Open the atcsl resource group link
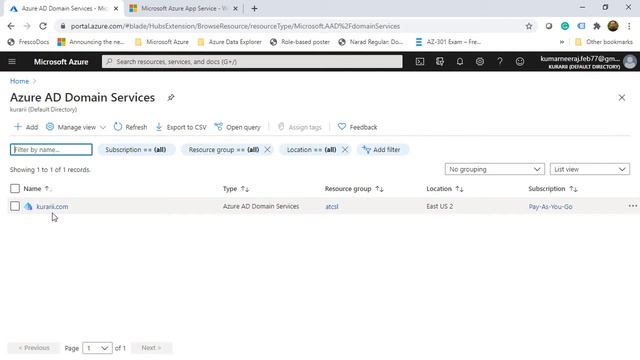Image resolution: width=640 pixels, height=360 pixels. pos(332,207)
